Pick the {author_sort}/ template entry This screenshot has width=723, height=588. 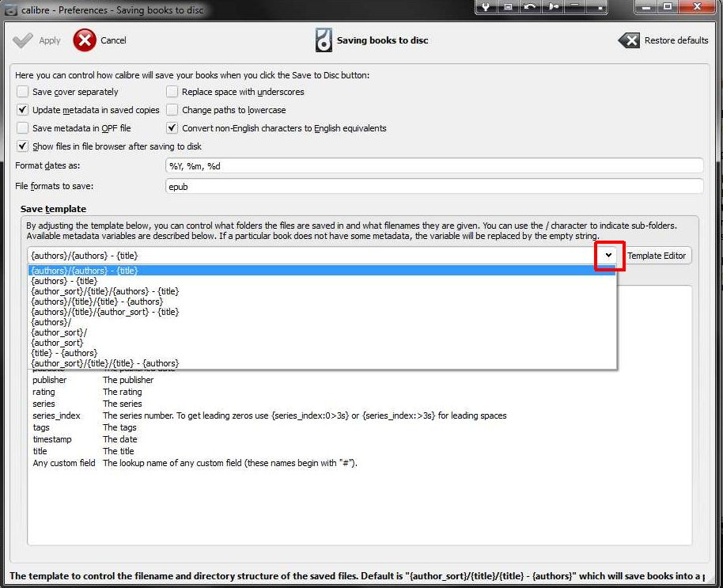pos(322,332)
